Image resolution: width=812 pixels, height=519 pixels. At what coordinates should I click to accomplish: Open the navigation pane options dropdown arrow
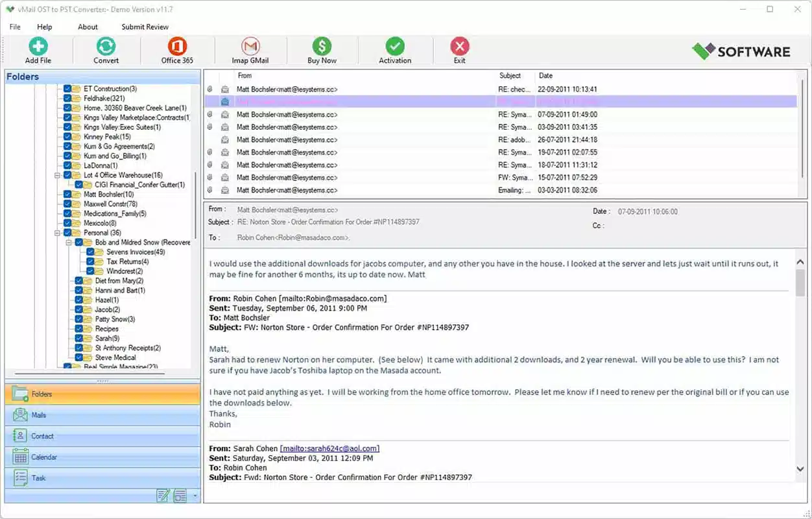[x=194, y=496]
